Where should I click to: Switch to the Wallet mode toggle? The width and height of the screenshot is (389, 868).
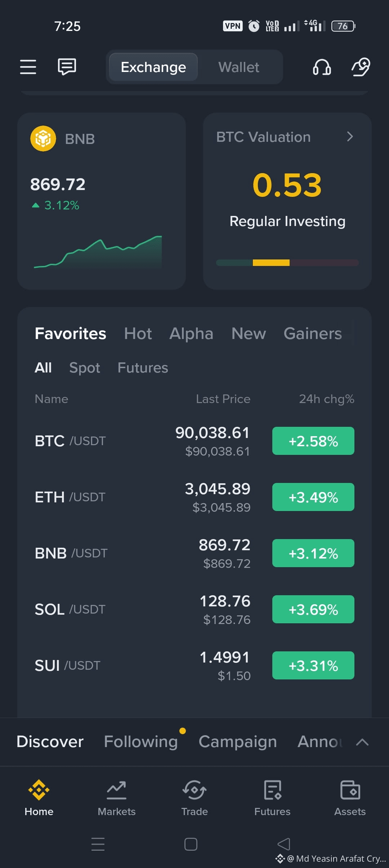click(239, 67)
